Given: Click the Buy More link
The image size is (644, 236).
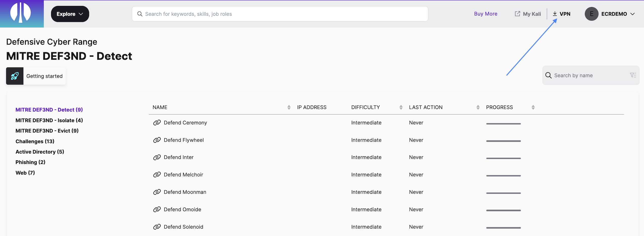Looking at the screenshot, I should tap(485, 14).
